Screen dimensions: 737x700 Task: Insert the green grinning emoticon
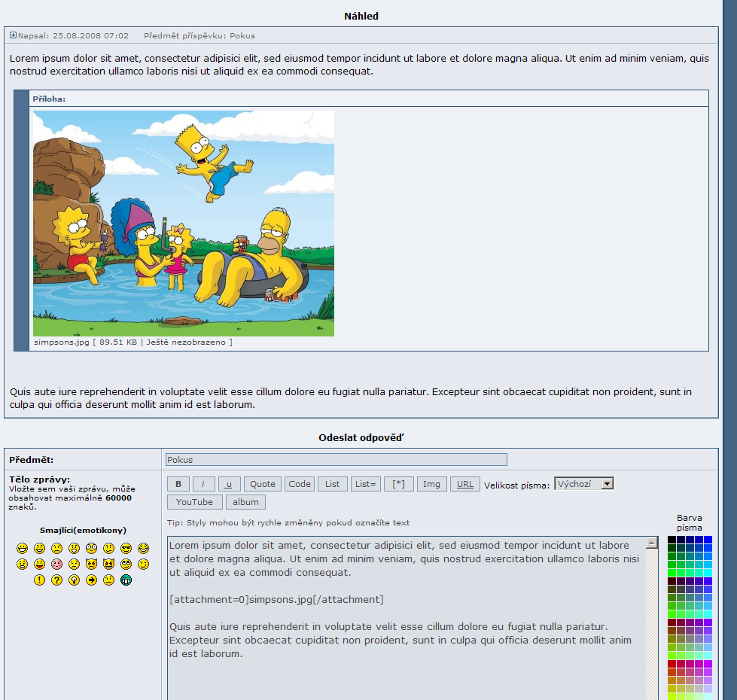click(x=126, y=580)
